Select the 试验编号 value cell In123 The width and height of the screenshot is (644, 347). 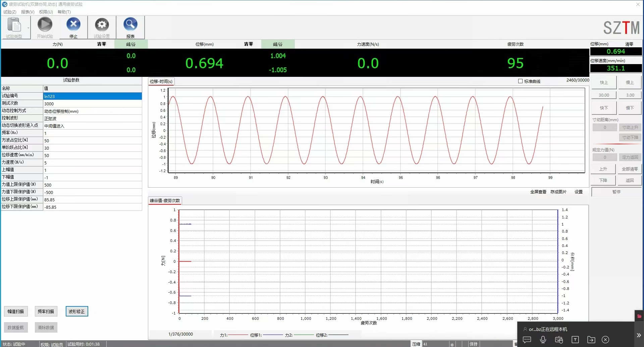pyautogui.click(x=93, y=96)
